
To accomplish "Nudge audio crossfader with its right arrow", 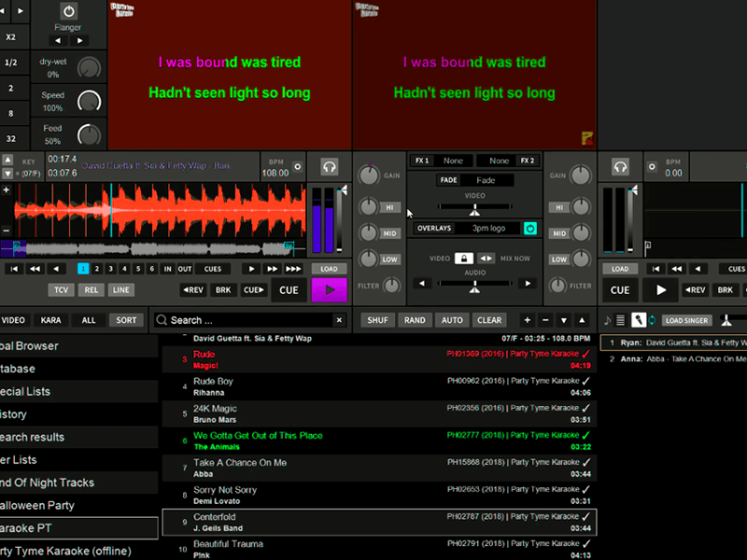I will [x=528, y=284].
